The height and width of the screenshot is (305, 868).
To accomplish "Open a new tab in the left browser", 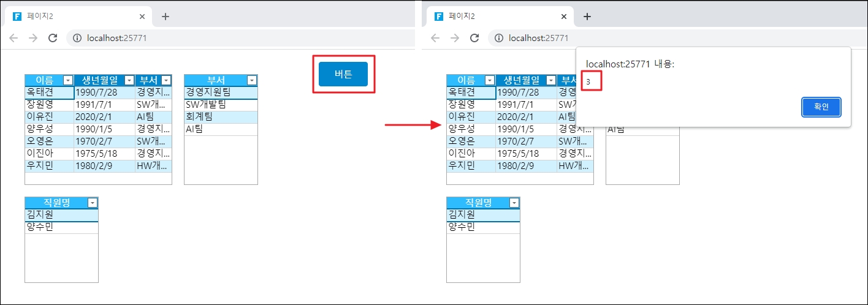I will [165, 17].
